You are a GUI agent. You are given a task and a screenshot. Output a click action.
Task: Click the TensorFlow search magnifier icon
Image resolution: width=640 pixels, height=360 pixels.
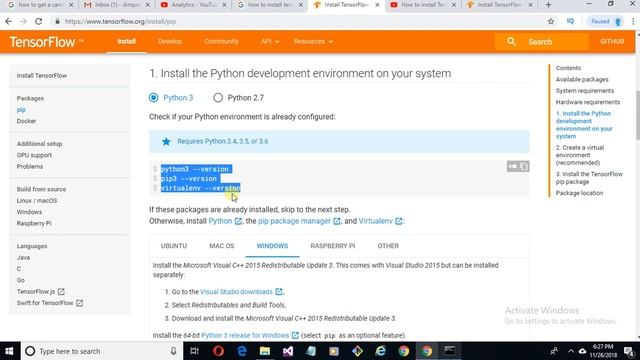(x=511, y=41)
